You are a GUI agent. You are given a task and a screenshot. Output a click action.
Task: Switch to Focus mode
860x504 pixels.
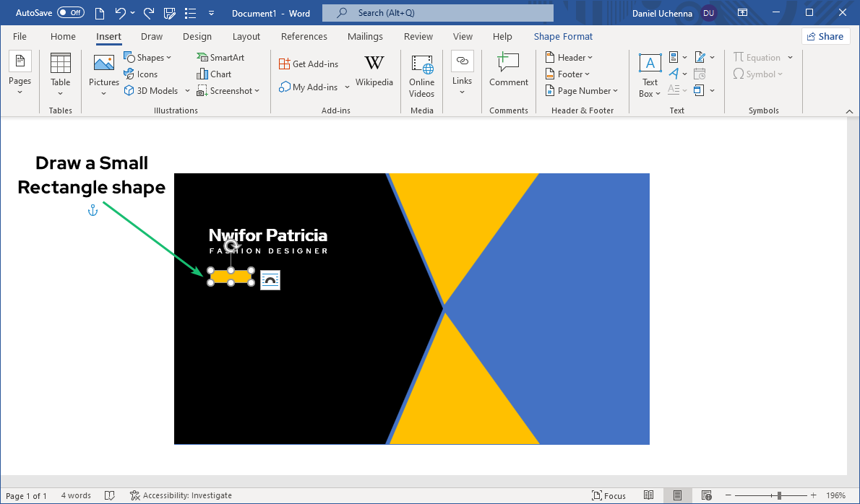pos(609,495)
